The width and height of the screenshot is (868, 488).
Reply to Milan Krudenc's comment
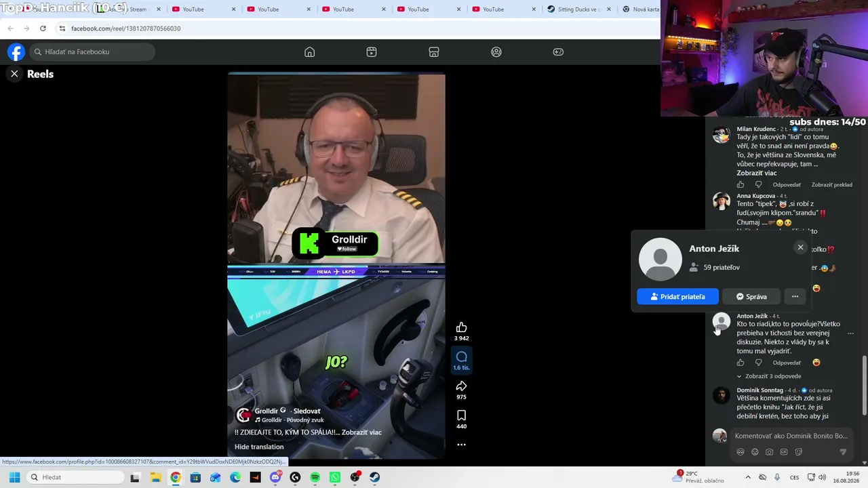[x=787, y=184]
